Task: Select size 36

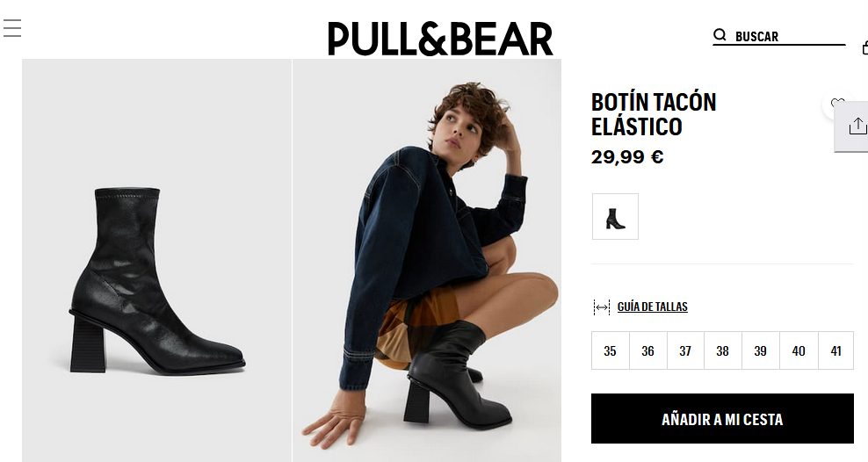Action: pos(647,350)
